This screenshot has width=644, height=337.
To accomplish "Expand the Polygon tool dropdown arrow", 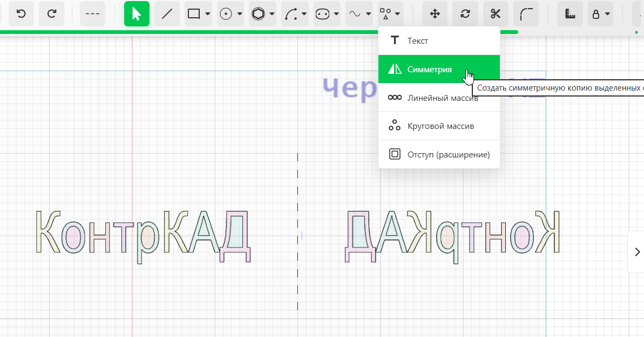I will point(272,14).
